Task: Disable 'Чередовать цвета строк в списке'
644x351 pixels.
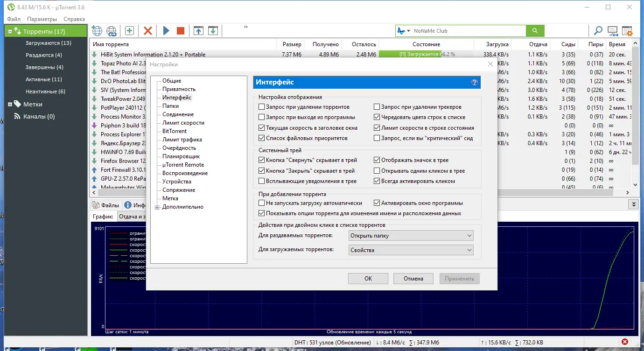Action: (376, 117)
